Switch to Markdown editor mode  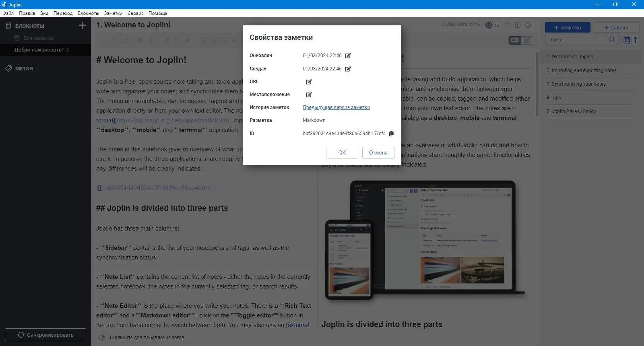[x=515, y=40]
